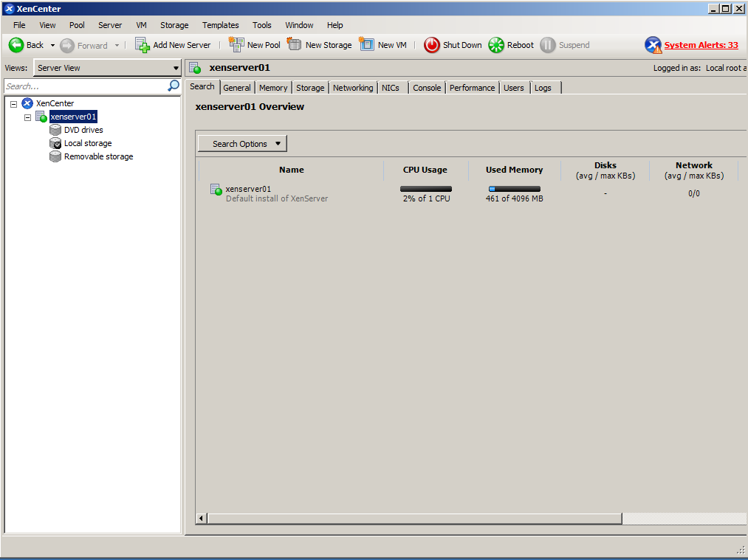Click the green Reboot icon
Image resolution: width=748 pixels, height=560 pixels.
tap(496, 45)
